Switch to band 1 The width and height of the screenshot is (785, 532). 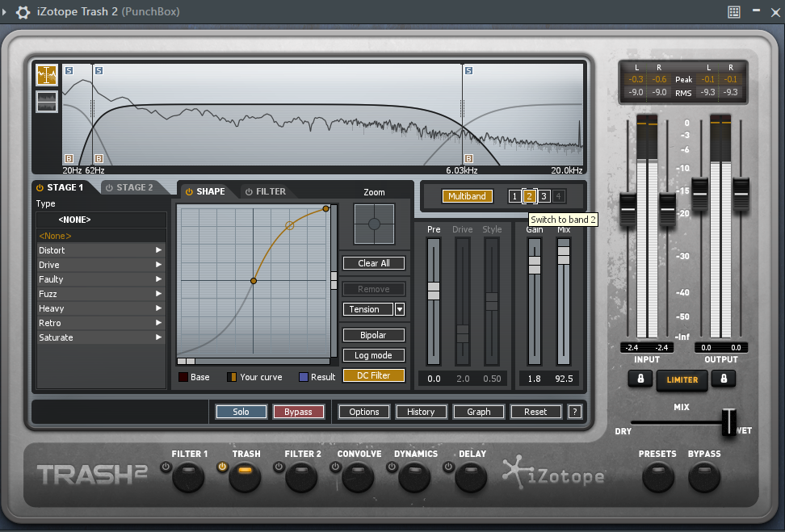(514, 196)
